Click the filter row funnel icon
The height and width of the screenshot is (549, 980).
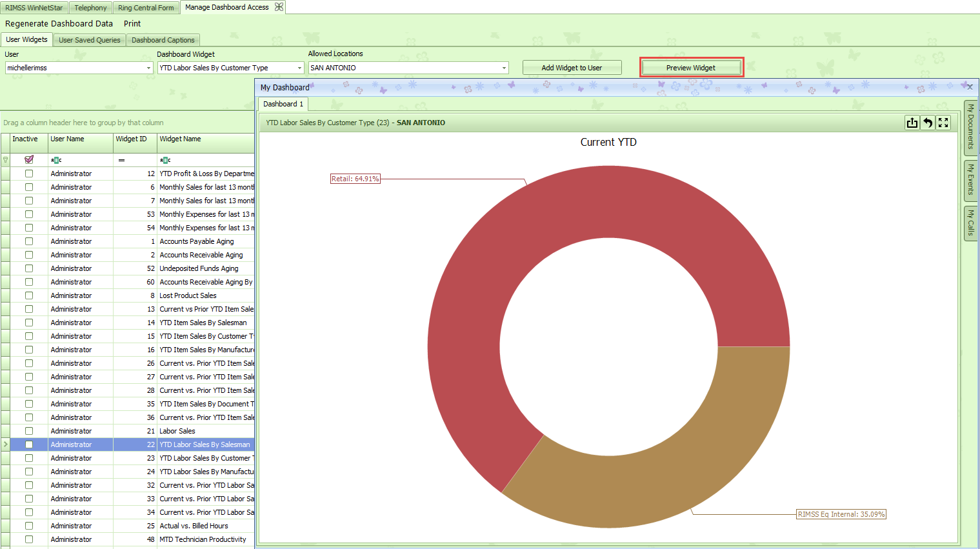[6, 160]
